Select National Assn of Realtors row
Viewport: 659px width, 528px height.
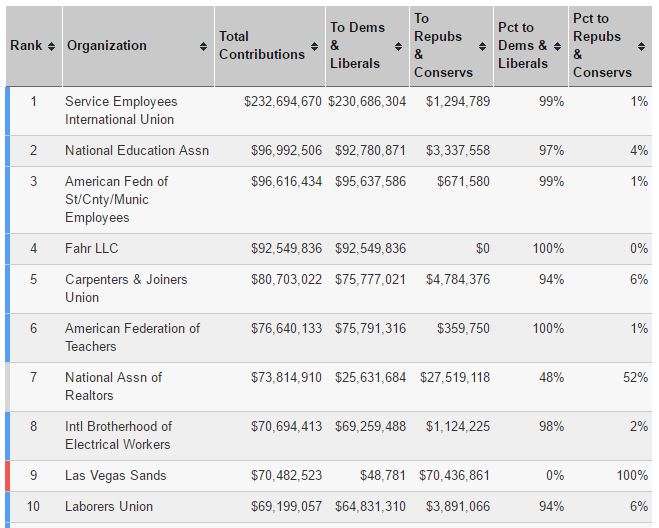(329, 387)
